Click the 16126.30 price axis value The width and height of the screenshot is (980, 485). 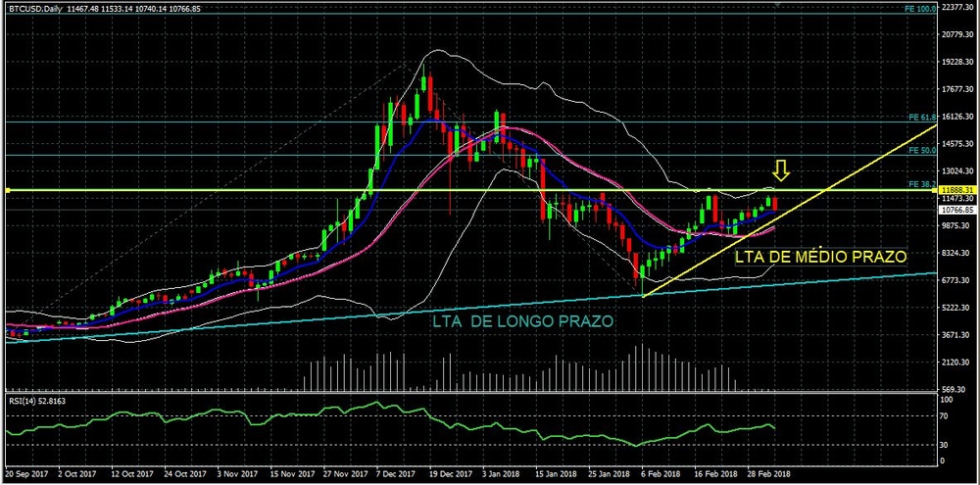click(958, 117)
